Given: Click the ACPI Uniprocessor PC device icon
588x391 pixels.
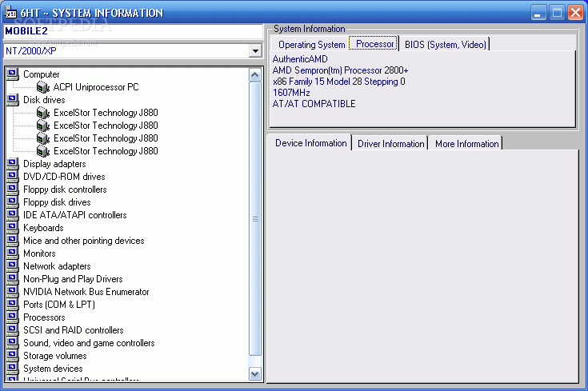Looking at the screenshot, I should (43, 87).
